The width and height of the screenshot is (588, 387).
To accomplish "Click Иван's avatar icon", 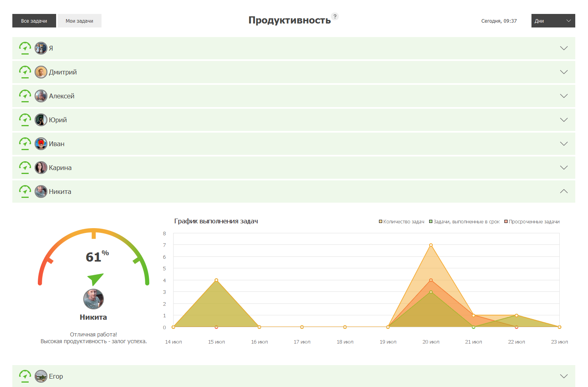I will coord(41,144).
